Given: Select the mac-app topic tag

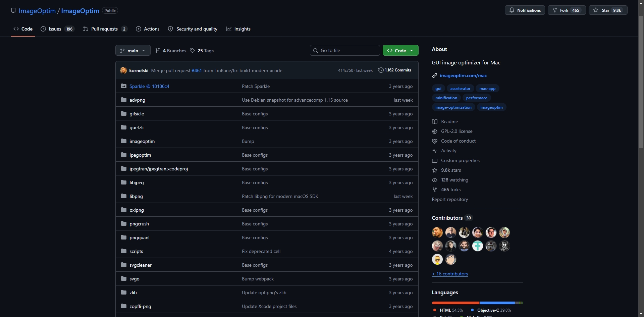Looking at the screenshot, I should 487,89.
